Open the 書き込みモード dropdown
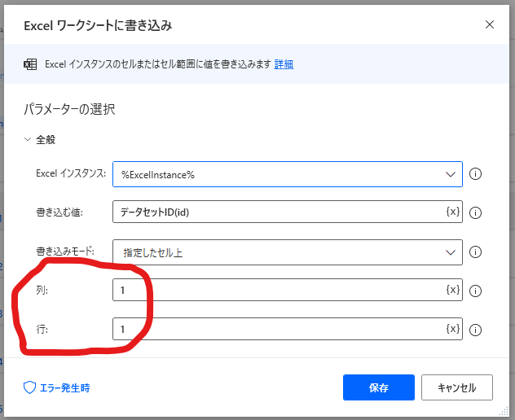515x420 pixels. (288, 252)
